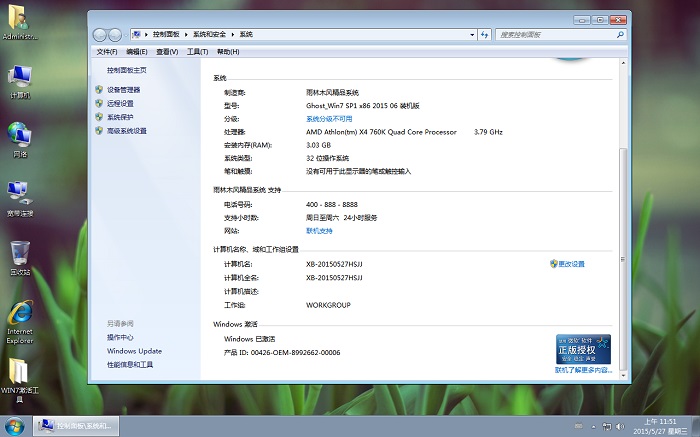
Task: Open the 文件(F) menu
Action: (x=106, y=52)
